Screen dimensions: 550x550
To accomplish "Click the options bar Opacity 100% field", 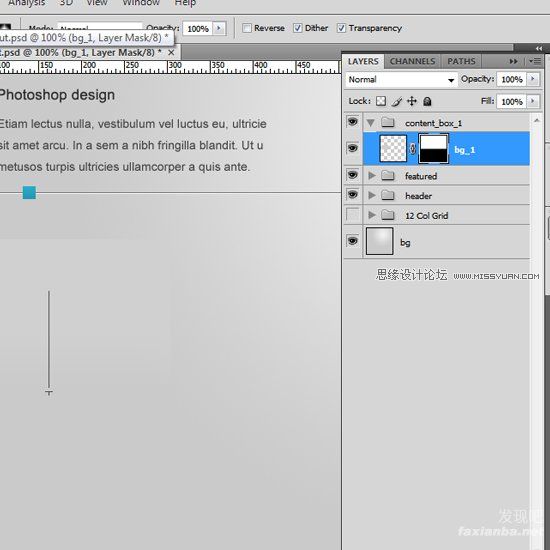I will click(198, 29).
